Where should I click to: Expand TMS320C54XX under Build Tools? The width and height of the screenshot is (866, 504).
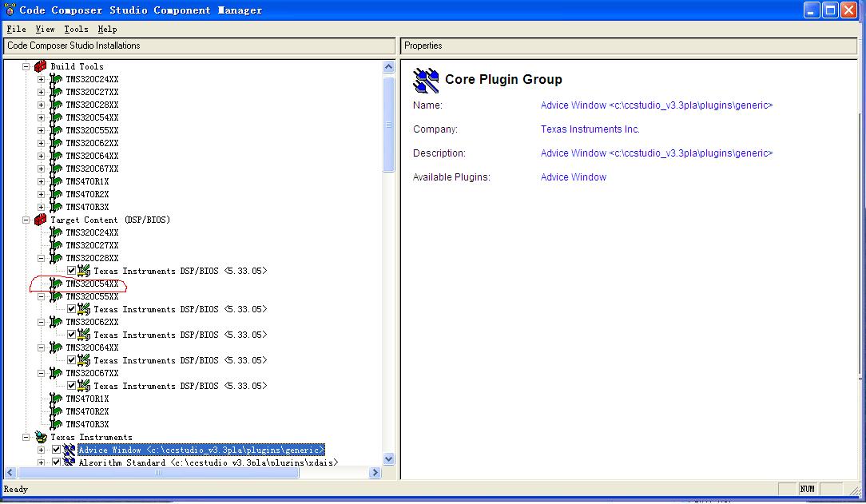tap(41, 117)
